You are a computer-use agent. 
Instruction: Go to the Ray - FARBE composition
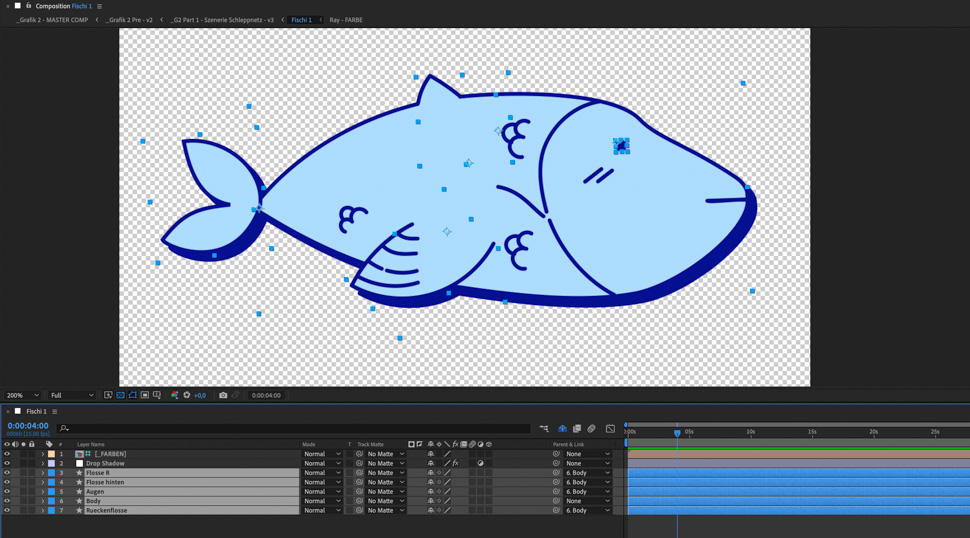pos(346,20)
